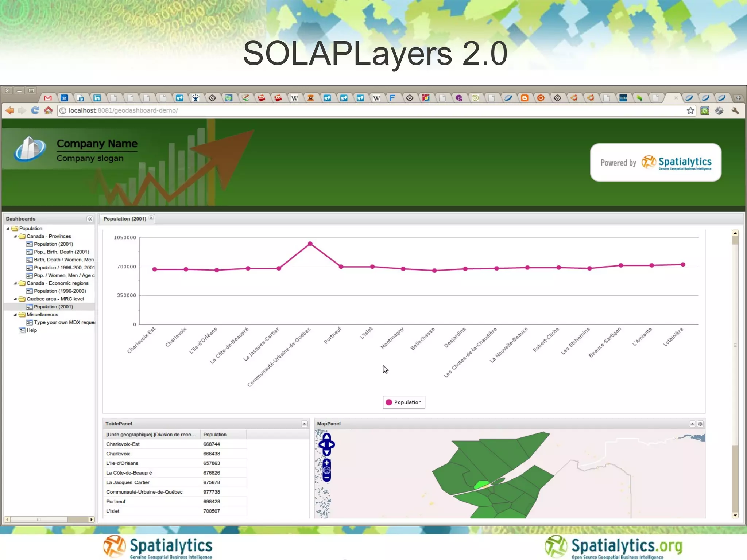Collapse the TablePanel with arrow button
This screenshot has height=560, width=747.
tap(304, 424)
